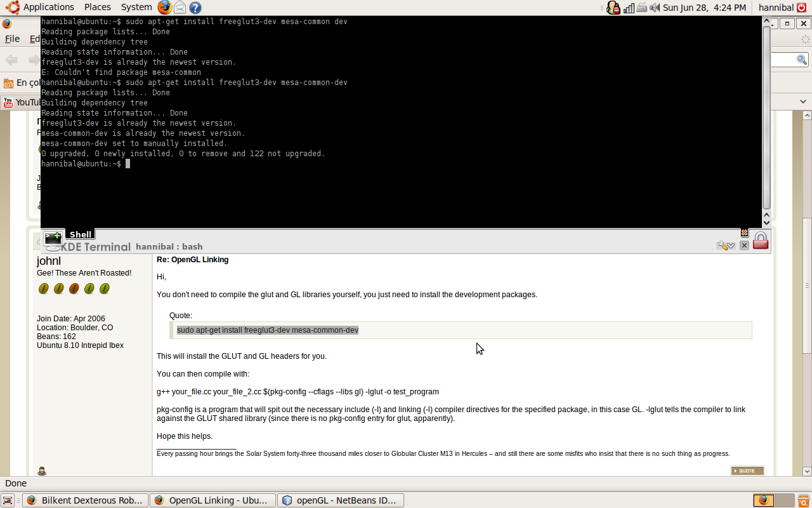Click the Quote button under the post

pyautogui.click(x=747, y=471)
